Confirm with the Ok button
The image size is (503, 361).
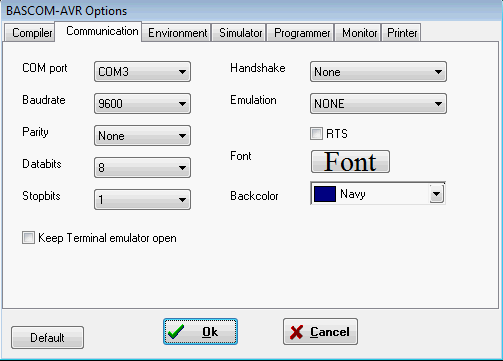pyautogui.click(x=200, y=332)
